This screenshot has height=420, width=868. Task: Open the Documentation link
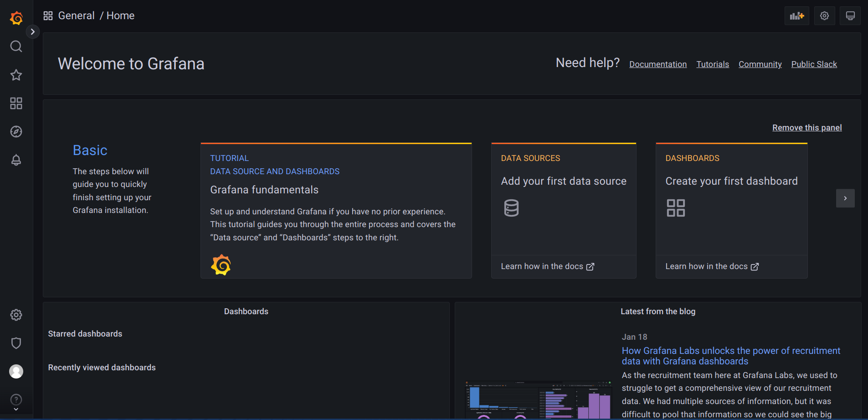[x=658, y=64]
